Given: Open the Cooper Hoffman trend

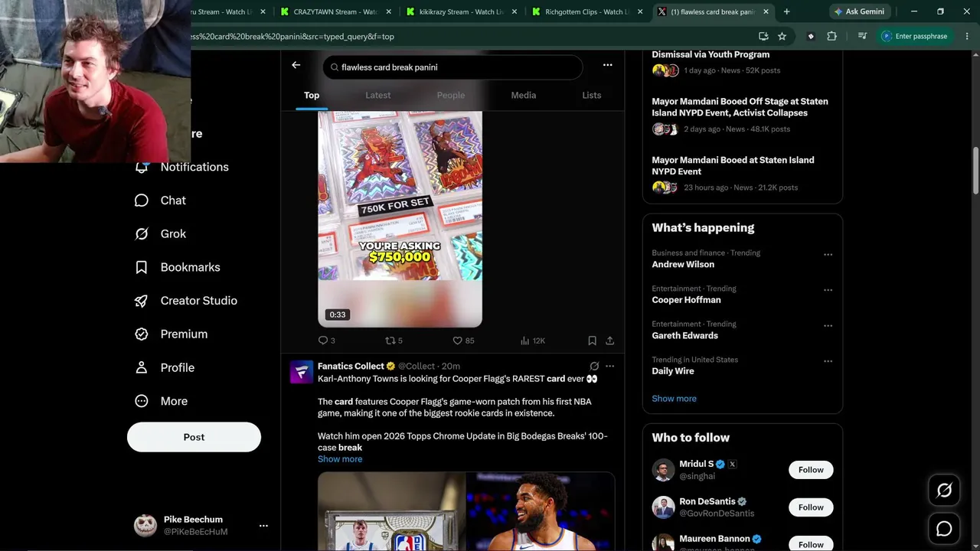Looking at the screenshot, I should coord(686,300).
